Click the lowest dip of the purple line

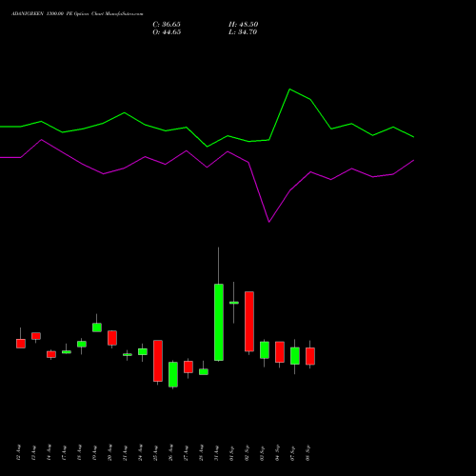coord(269,222)
